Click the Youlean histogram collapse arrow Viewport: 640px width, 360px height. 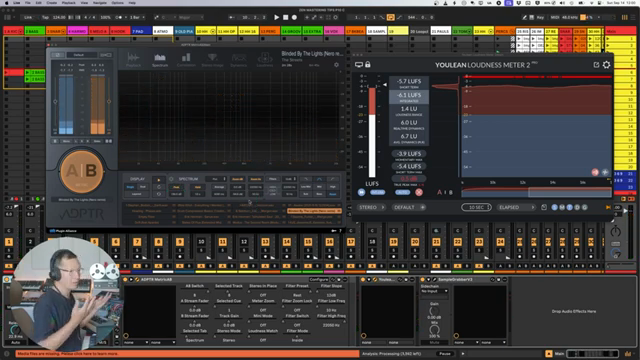(x=384, y=85)
